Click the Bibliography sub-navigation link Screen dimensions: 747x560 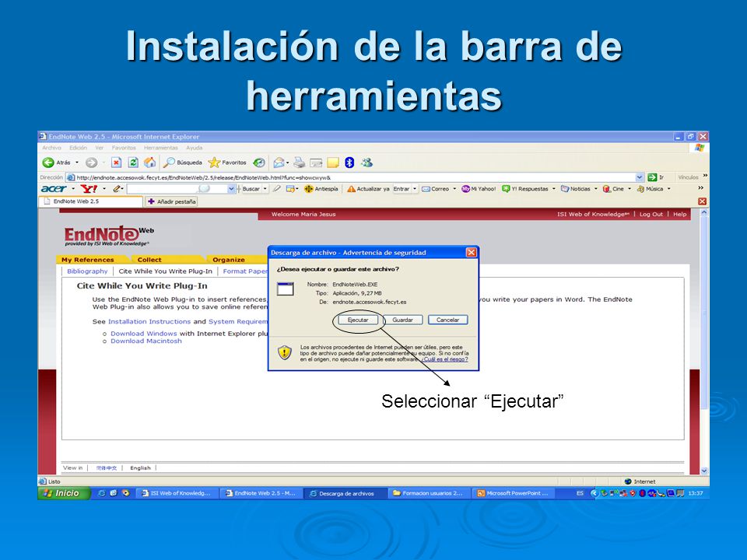click(x=87, y=271)
